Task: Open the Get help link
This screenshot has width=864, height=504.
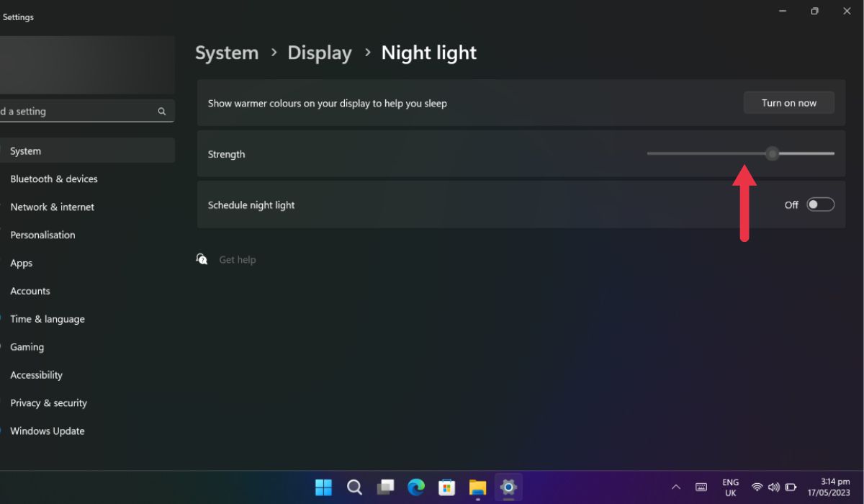Action: click(238, 259)
